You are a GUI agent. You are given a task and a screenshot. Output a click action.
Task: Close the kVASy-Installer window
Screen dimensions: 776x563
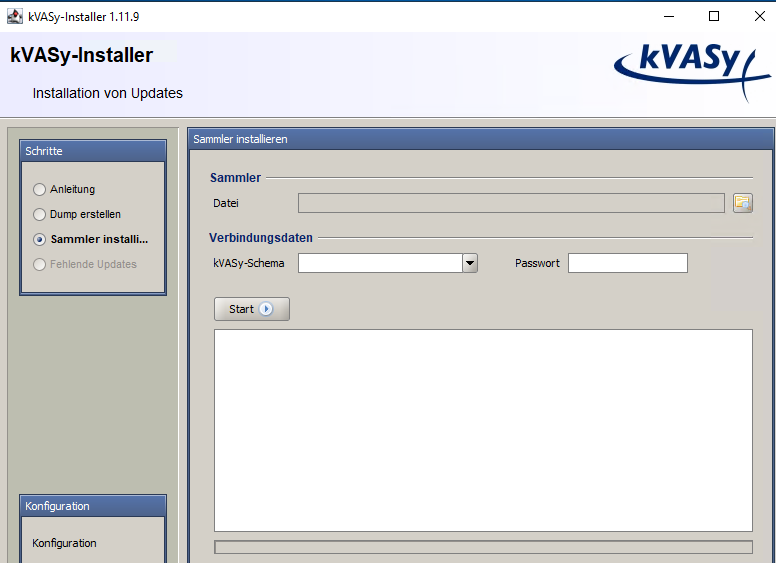[759, 16]
